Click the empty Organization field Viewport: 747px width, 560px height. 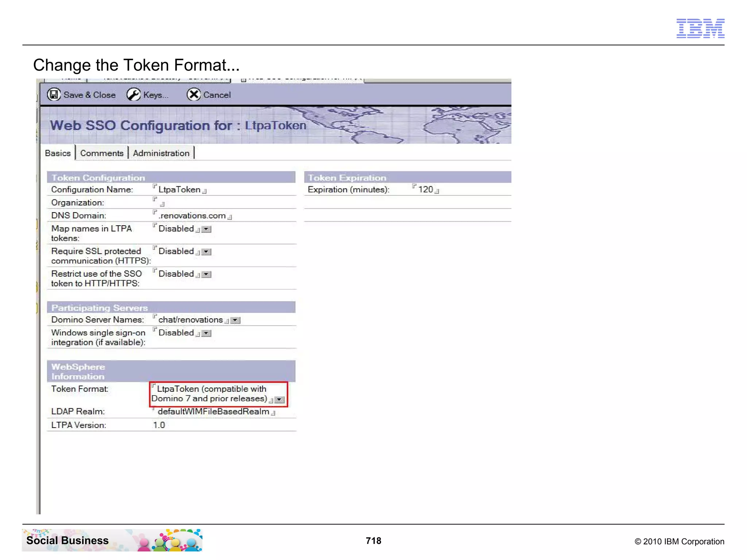[159, 202]
